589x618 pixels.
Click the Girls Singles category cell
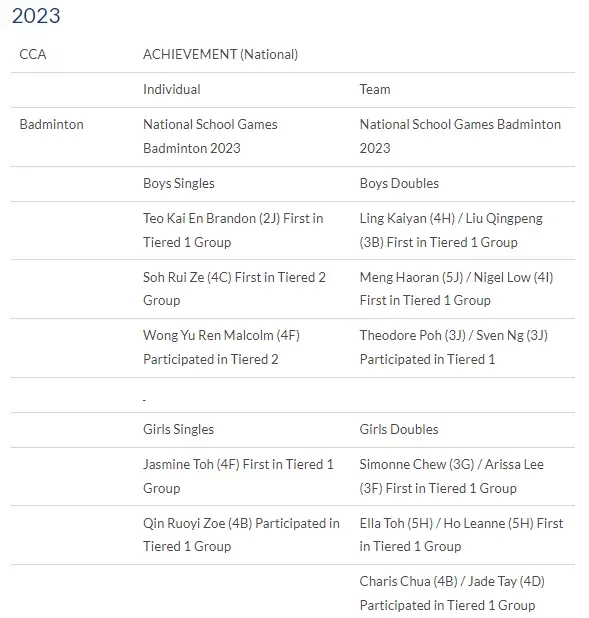[178, 429]
